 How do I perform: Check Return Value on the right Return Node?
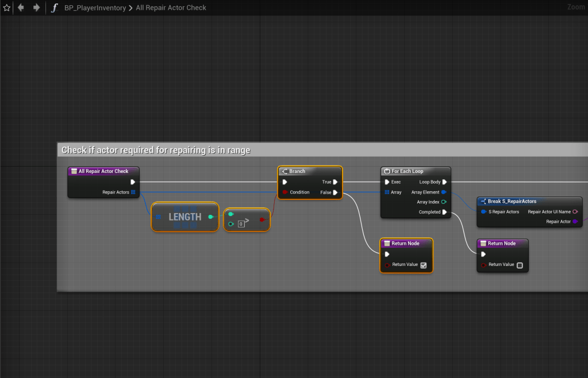(520, 265)
